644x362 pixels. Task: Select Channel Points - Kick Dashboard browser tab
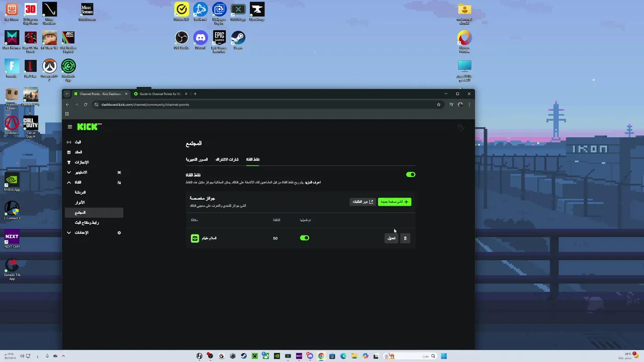(101, 94)
